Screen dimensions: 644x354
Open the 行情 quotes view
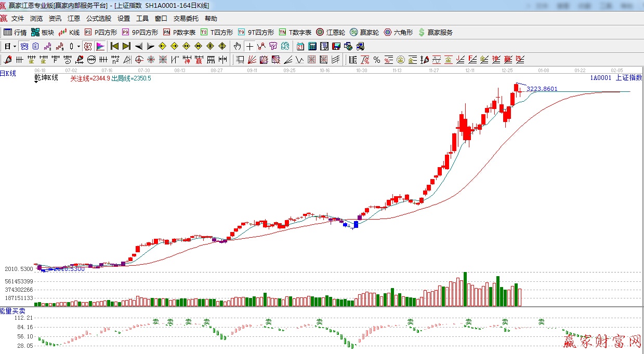click(x=15, y=32)
